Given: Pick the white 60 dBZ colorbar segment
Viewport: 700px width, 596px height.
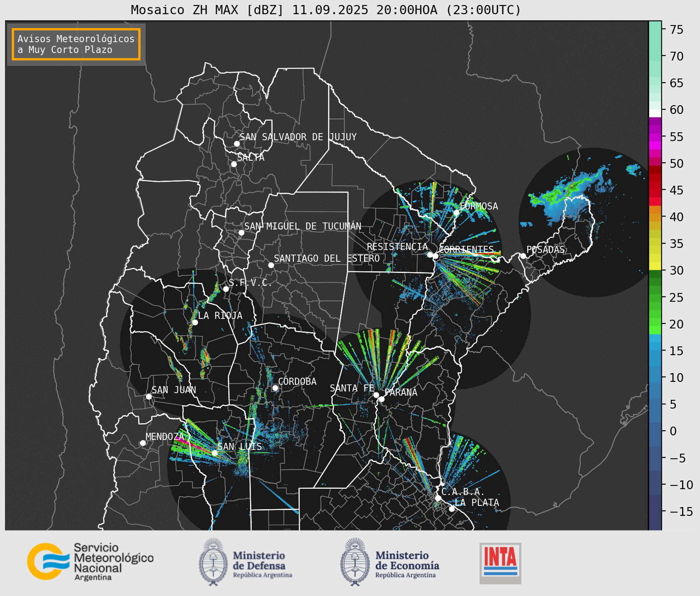Looking at the screenshot, I should pyautogui.click(x=655, y=113).
